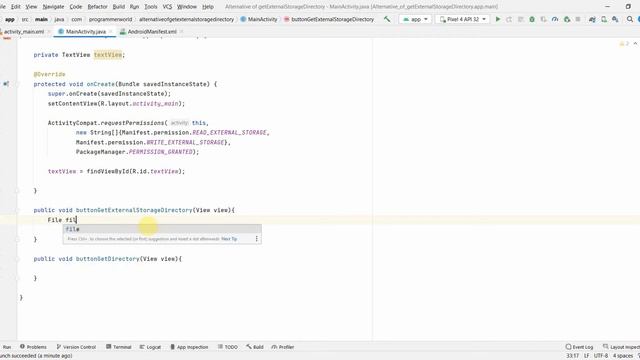Click the 4 spaces indent setting
Screen dimensions: 640x360
point(622,356)
